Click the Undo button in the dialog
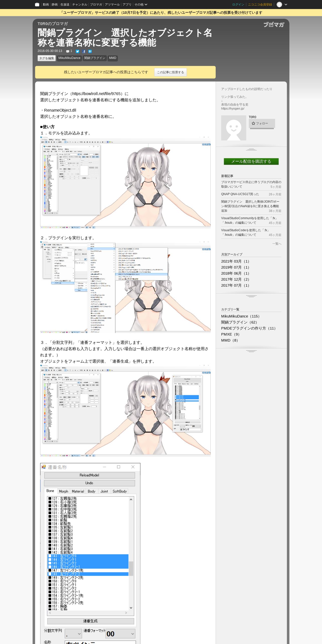322x644 pixels. point(90,483)
